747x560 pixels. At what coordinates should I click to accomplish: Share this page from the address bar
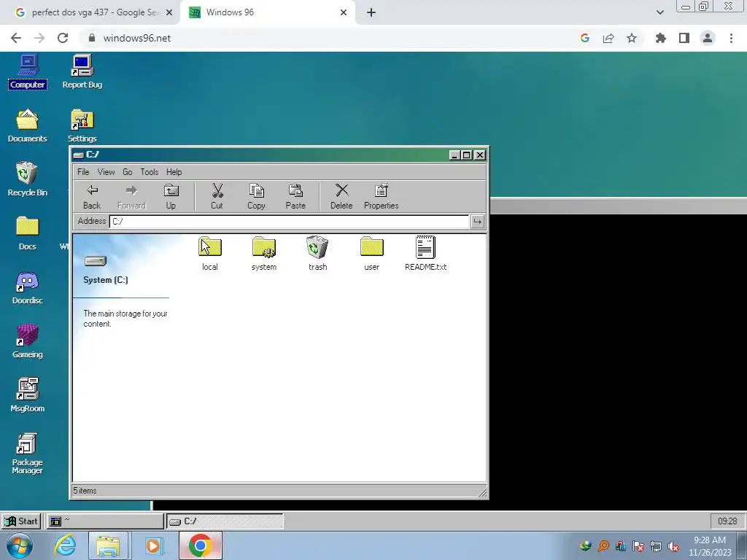pos(608,38)
